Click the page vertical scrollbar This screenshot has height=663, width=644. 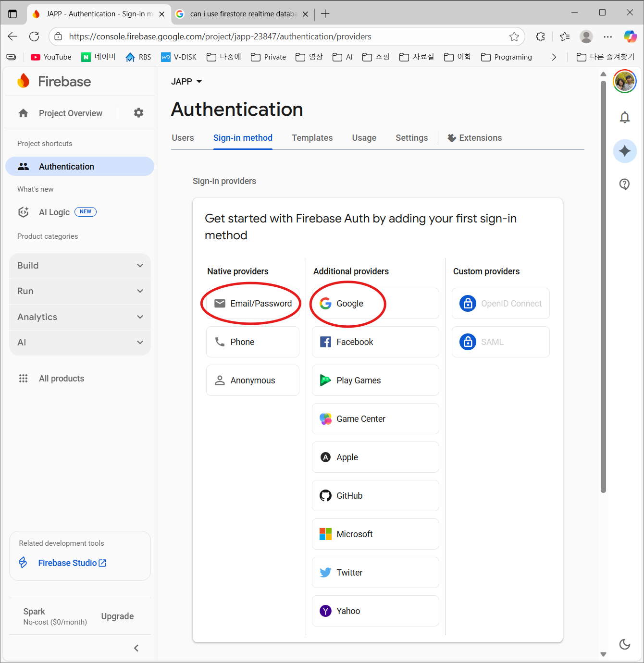tap(604, 287)
